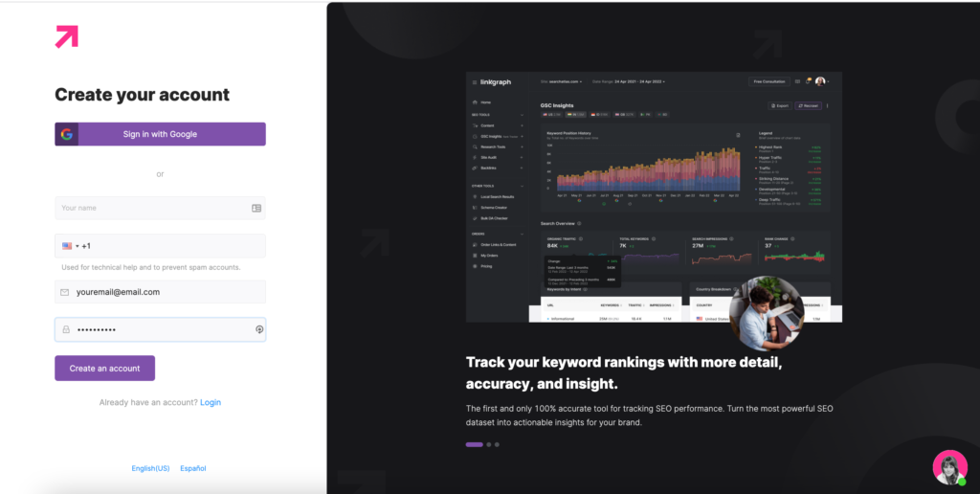Click the Create an account button
This screenshot has height=494, width=980.
(104, 369)
